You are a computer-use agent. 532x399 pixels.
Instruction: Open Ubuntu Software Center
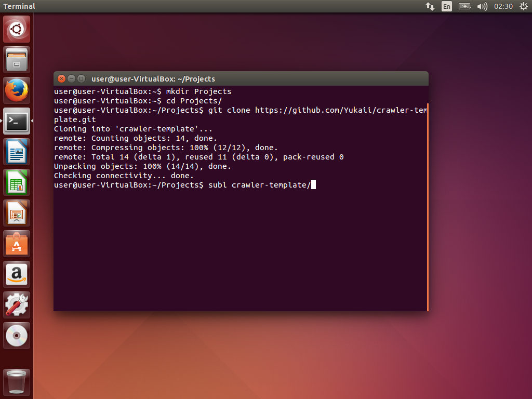pyautogui.click(x=17, y=244)
